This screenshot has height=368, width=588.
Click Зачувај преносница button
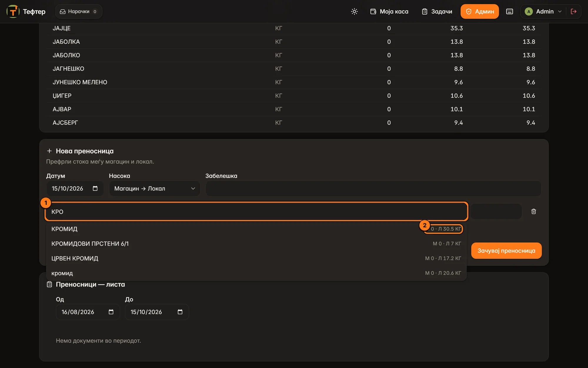pyautogui.click(x=506, y=251)
